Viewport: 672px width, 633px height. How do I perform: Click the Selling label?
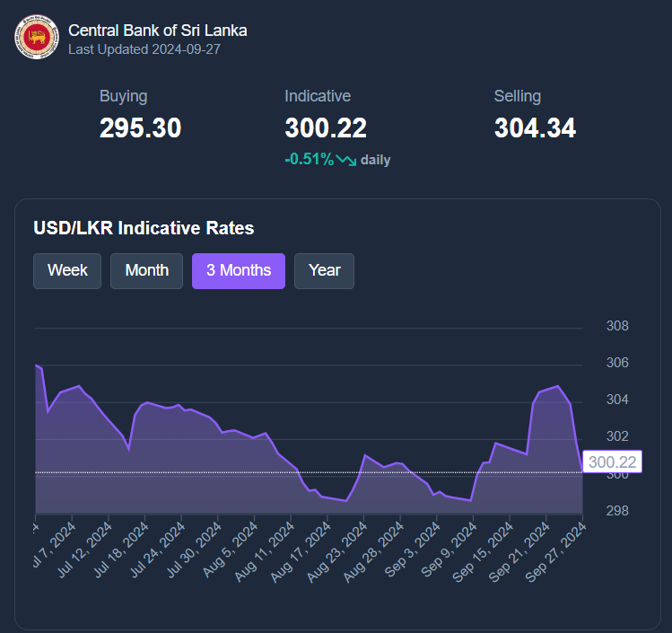pyautogui.click(x=518, y=96)
